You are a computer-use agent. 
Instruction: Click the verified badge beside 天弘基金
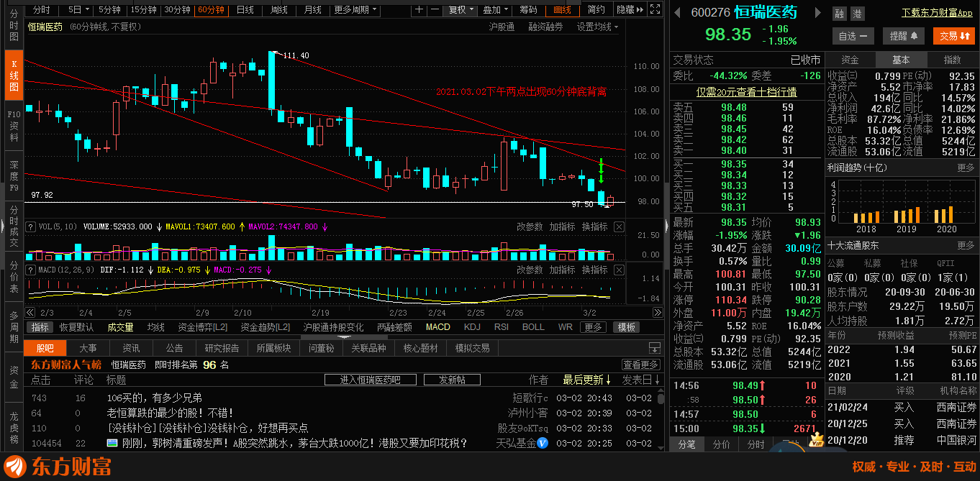click(x=543, y=443)
